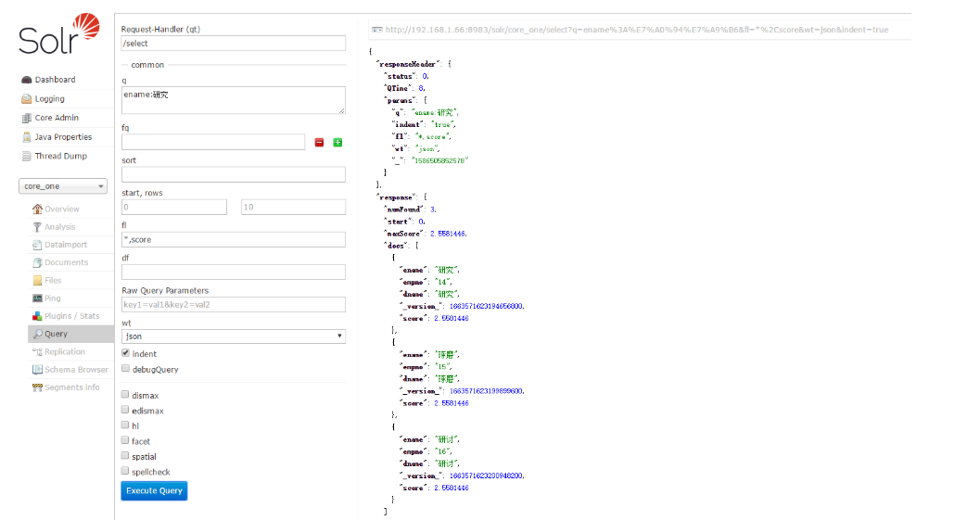Click the Plugins / Stats icon

point(37,316)
